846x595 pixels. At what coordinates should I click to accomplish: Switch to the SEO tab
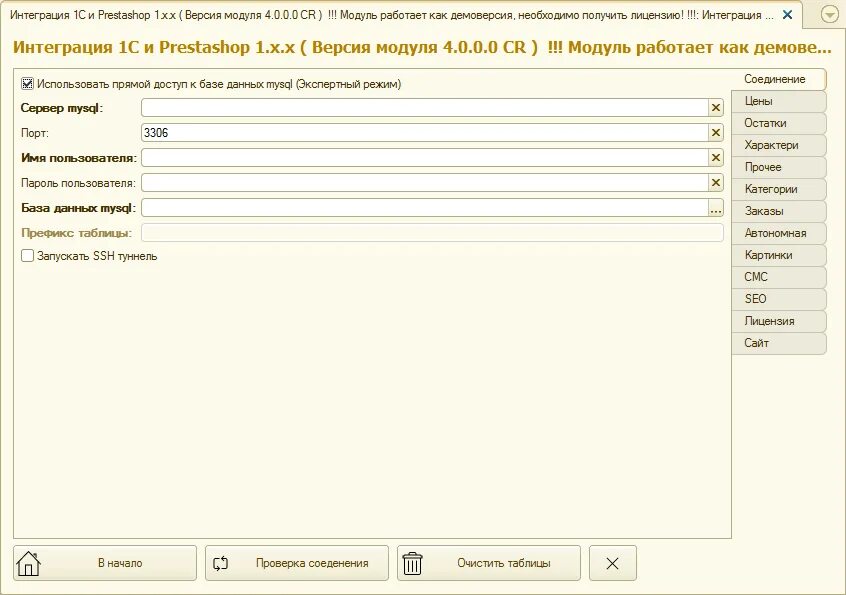click(x=779, y=299)
